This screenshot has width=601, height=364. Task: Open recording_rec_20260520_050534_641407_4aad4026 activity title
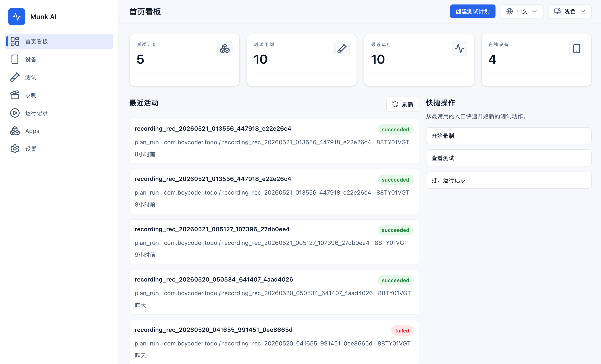214,279
